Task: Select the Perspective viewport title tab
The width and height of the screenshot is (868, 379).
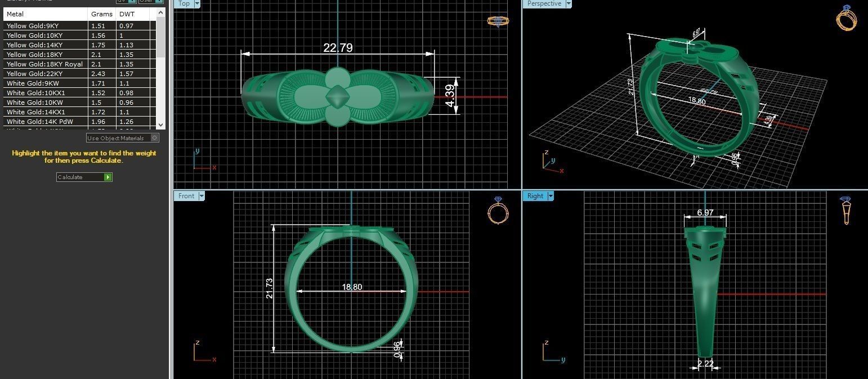Action: [544, 3]
